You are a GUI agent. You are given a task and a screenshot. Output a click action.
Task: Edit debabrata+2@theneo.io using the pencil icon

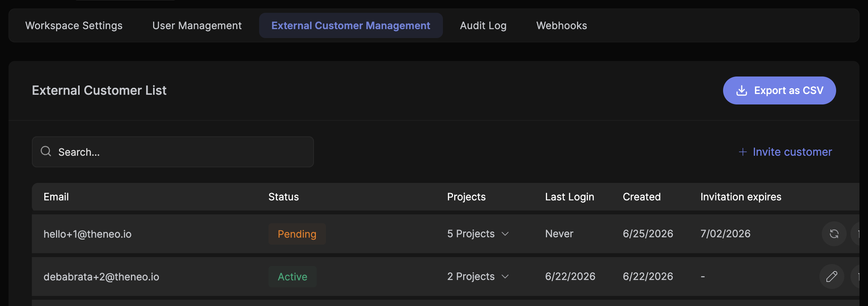pyautogui.click(x=832, y=276)
